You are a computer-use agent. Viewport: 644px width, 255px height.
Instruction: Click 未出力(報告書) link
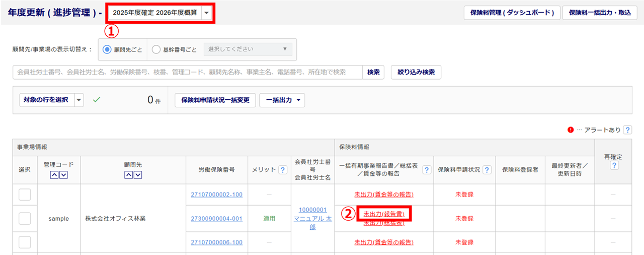click(383, 214)
